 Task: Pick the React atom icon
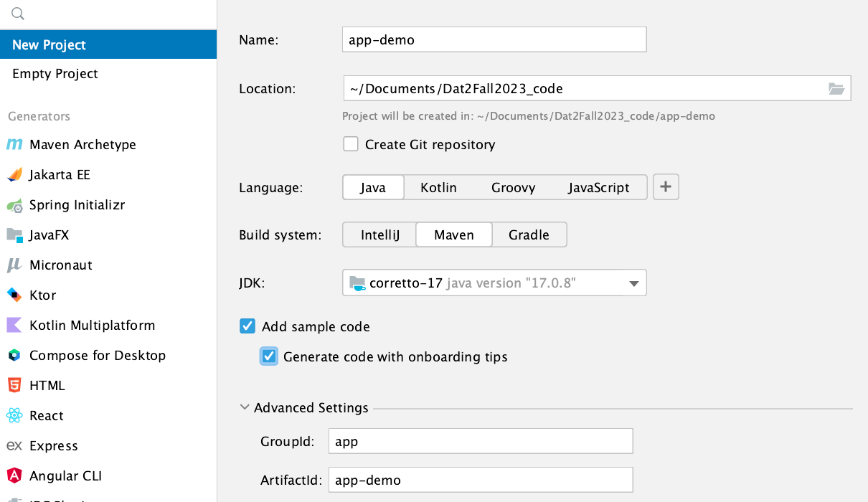coord(14,416)
